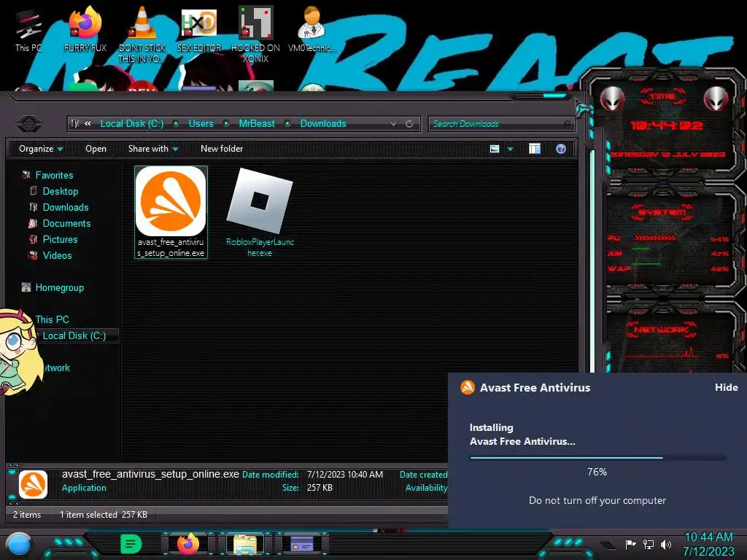Click the NETWORK widget panel header
747x560 pixels.
pos(661,330)
